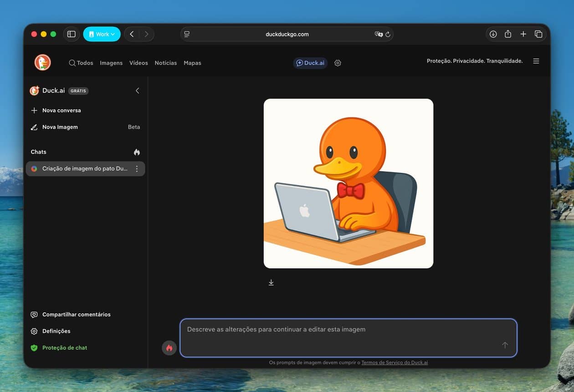The width and height of the screenshot is (574, 392).
Task: Open browser downloads icon
Action: pos(493,34)
